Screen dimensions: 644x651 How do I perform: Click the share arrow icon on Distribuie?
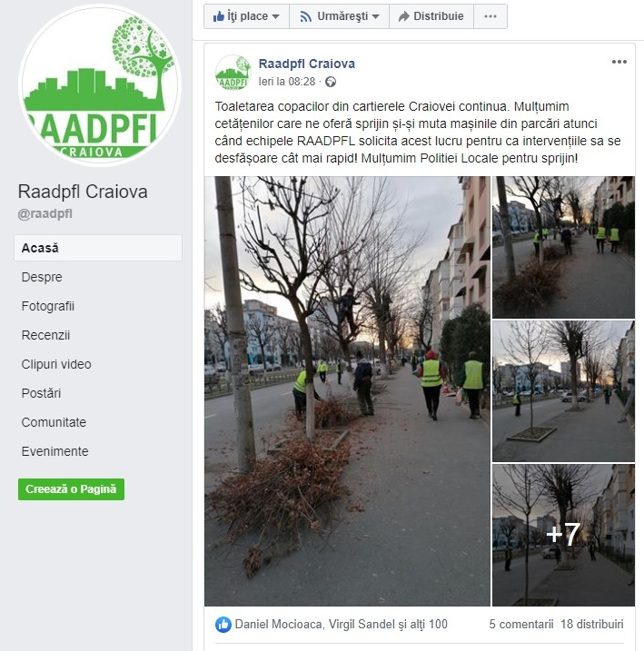click(403, 16)
